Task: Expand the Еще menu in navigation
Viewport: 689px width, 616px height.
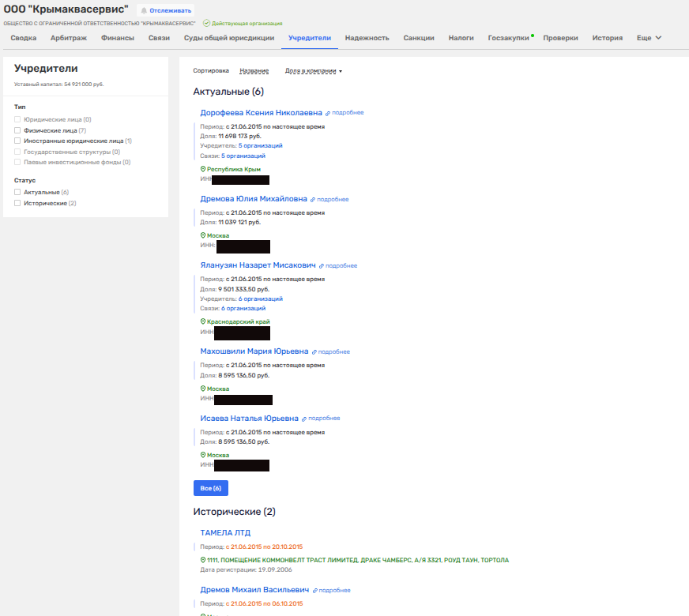Action: (x=649, y=38)
